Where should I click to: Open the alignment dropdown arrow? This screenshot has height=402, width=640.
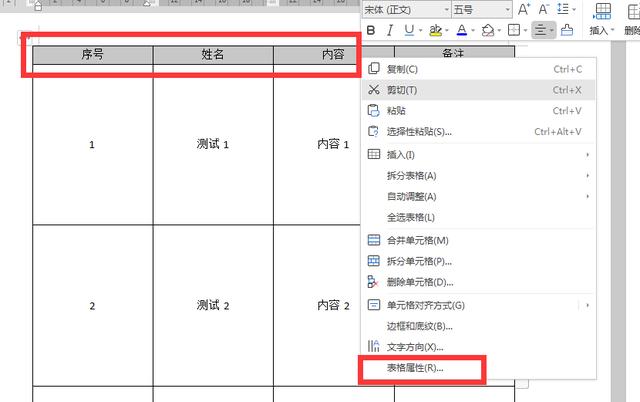(551, 31)
